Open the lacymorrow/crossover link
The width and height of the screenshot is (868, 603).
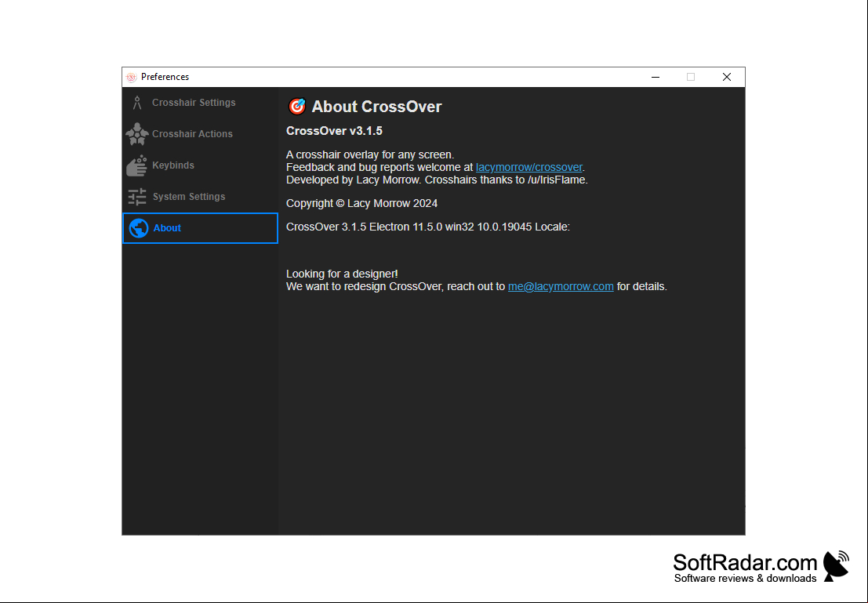[529, 167]
